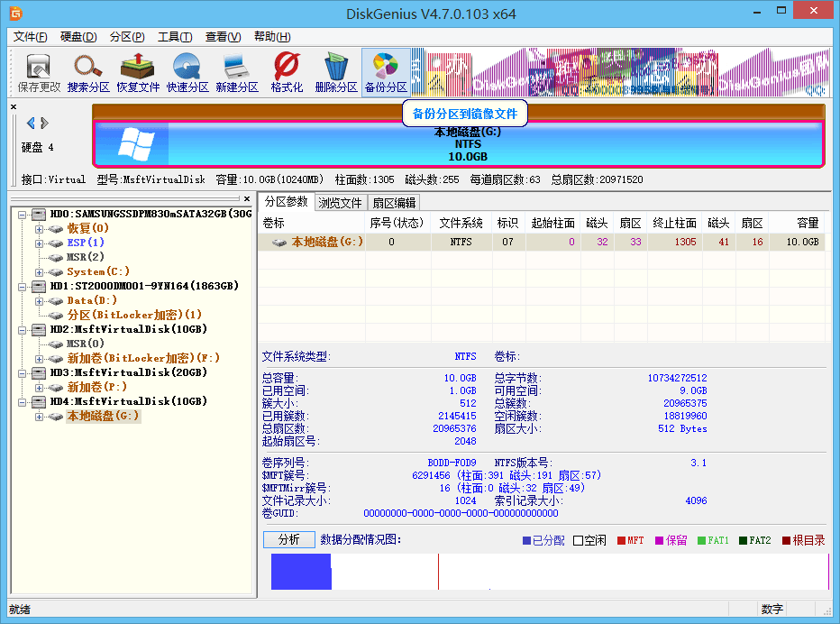Close the tree panel with its X
Image resolution: width=840 pixels, height=624 pixels.
coord(246,198)
